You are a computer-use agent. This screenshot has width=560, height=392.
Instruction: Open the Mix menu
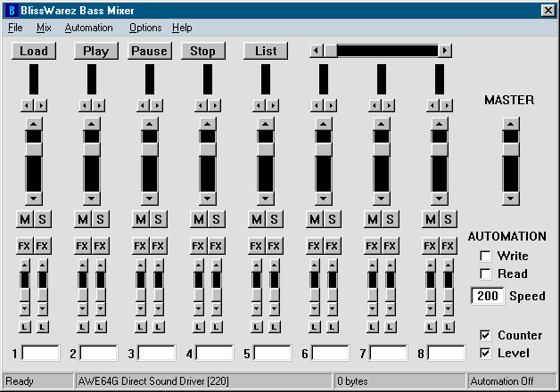tap(44, 28)
